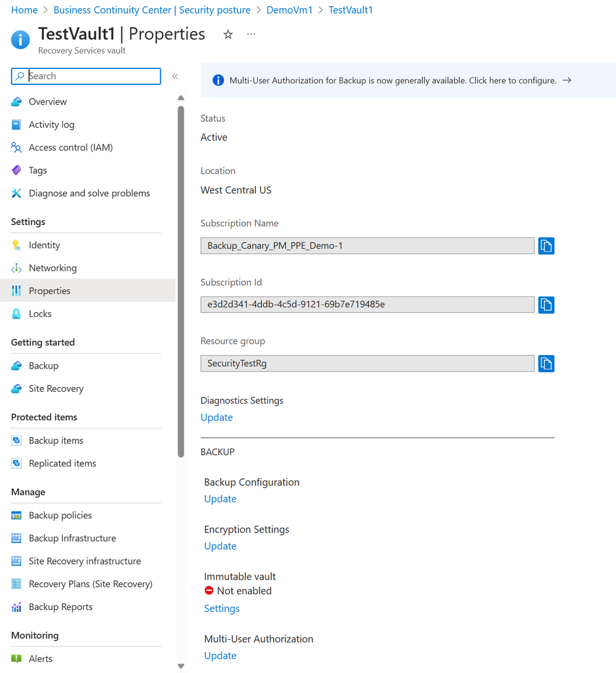This screenshot has height=673, width=616.
Task: Click the TestVault1 breadcrumb link
Action: [350, 10]
